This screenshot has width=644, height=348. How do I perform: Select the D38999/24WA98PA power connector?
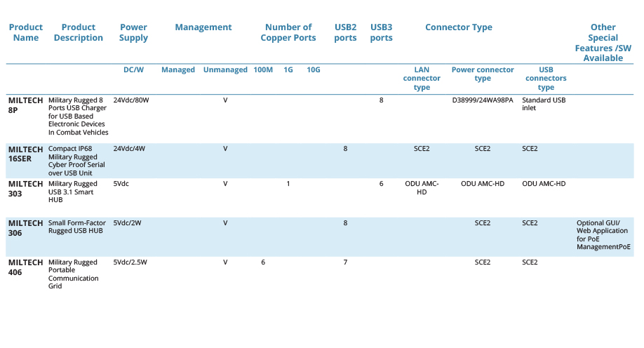[483, 100]
